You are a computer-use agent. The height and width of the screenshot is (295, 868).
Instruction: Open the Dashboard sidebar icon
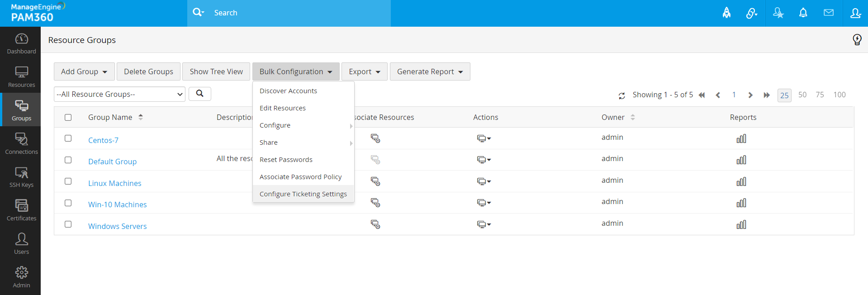[x=21, y=43]
